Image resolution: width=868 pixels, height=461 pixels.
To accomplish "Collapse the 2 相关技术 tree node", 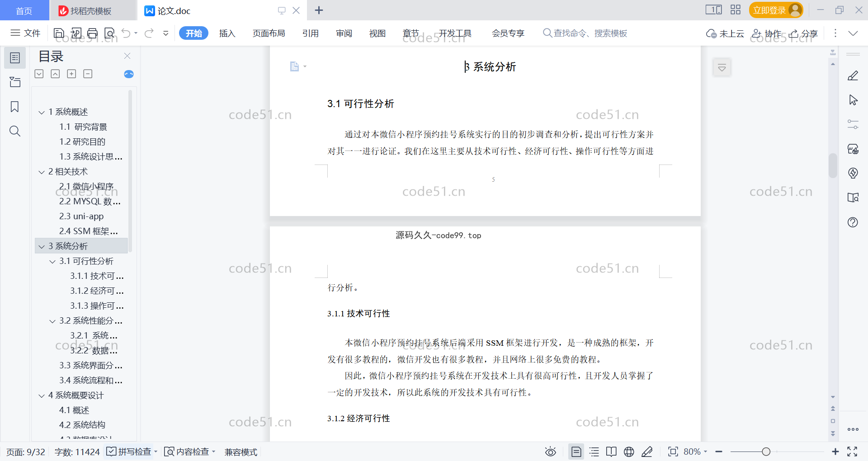I will click(x=42, y=172).
